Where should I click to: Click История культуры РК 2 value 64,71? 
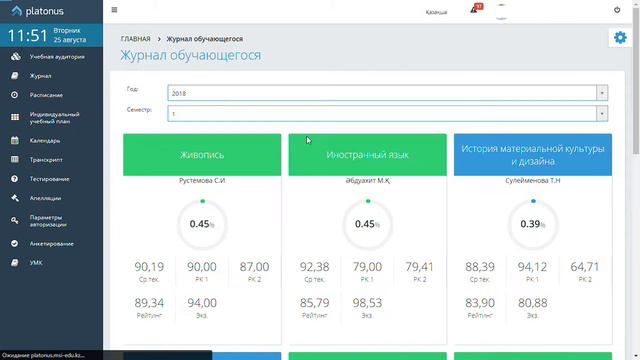tap(585, 267)
